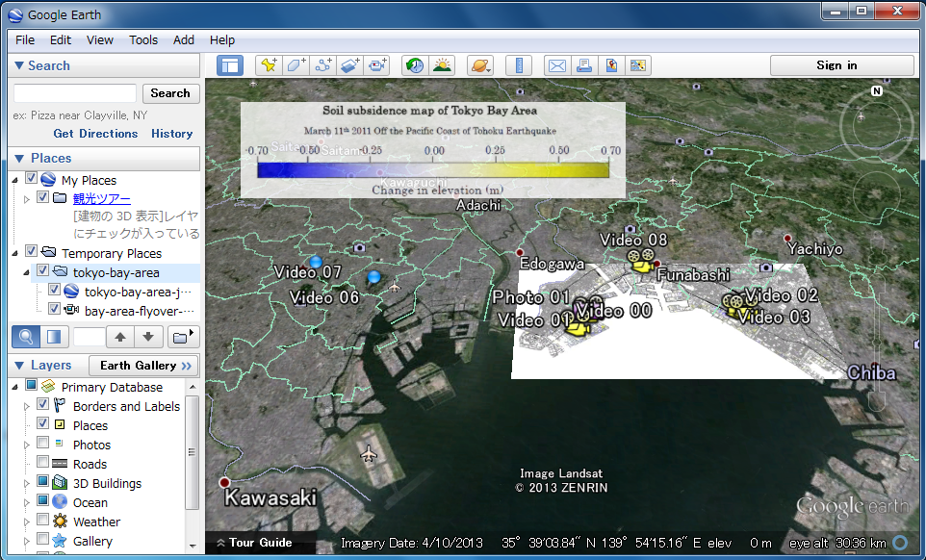926x560 pixels.
Task: Open the View menu
Action: click(99, 39)
